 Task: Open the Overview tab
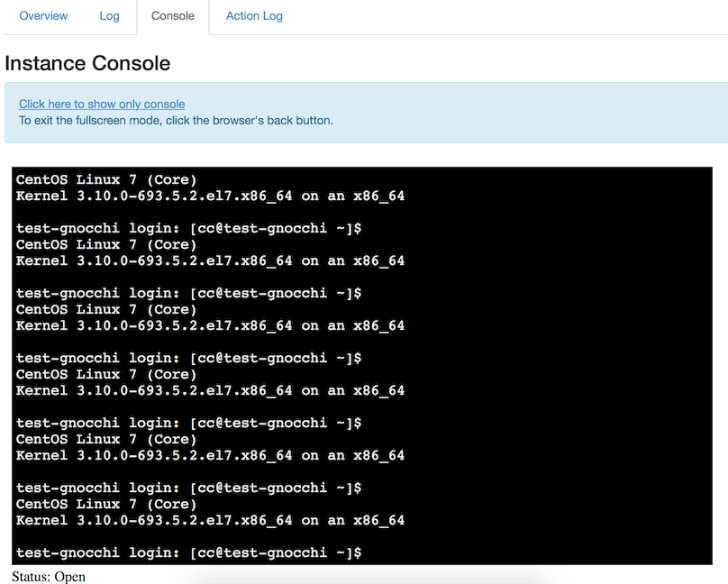43,16
